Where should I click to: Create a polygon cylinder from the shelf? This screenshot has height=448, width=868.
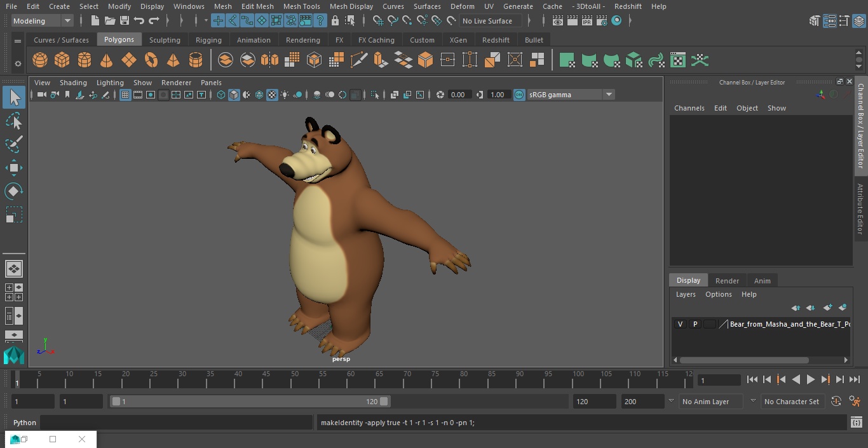85,60
